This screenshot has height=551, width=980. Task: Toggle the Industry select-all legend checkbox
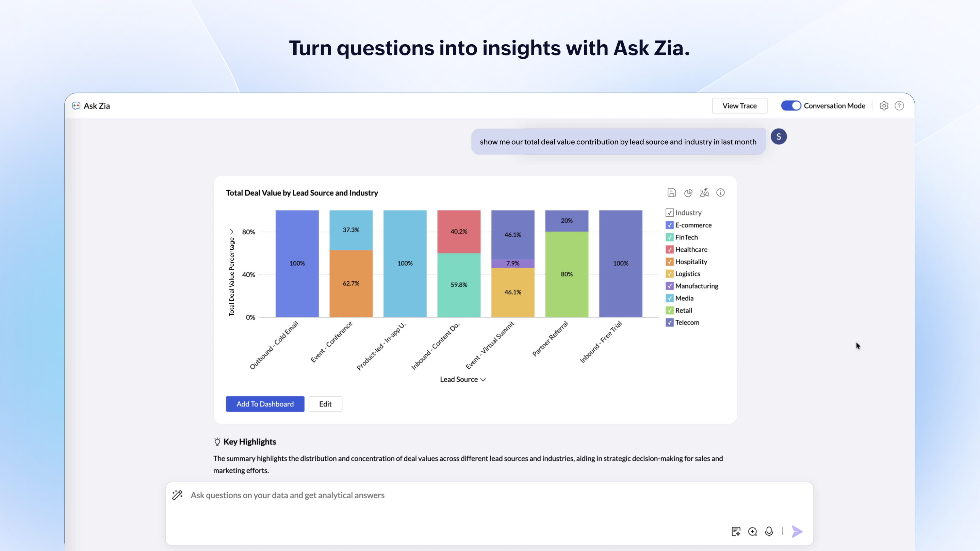tap(670, 213)
